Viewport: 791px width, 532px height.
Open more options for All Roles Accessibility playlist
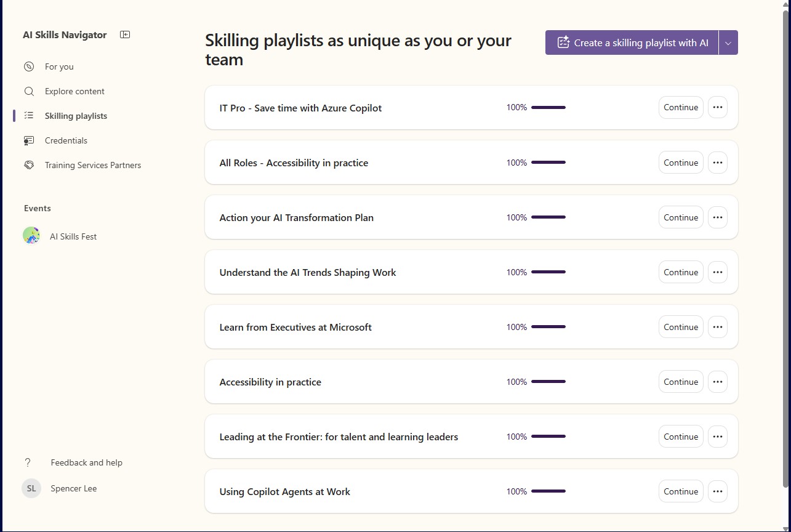(x=718, y=163)
